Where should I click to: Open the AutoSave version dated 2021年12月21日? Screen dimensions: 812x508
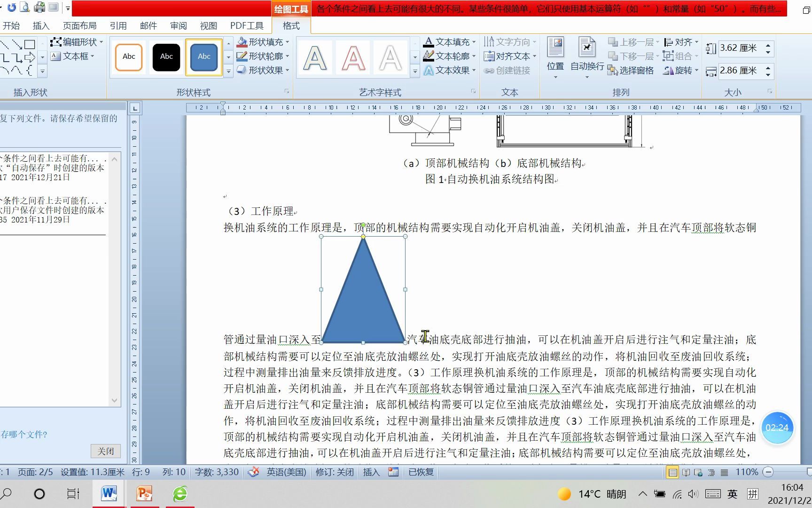(x=53, y=168)
